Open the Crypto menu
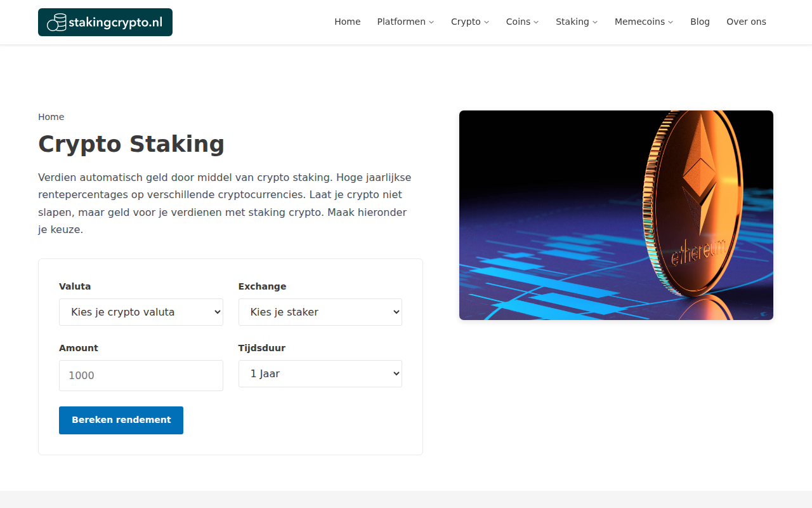This screenshot has width=812, height=508. 466,22
